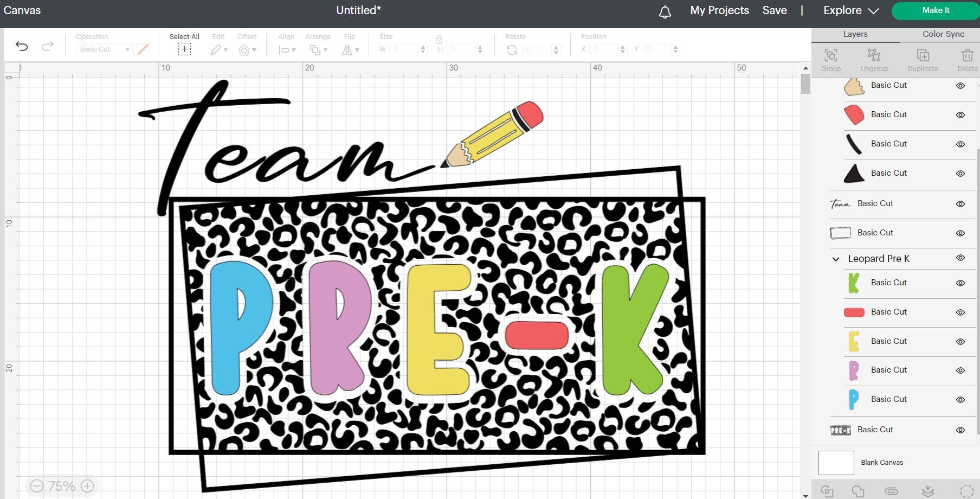Click Save in the header
The image size is (980, 499).
(x=774, y=10)
